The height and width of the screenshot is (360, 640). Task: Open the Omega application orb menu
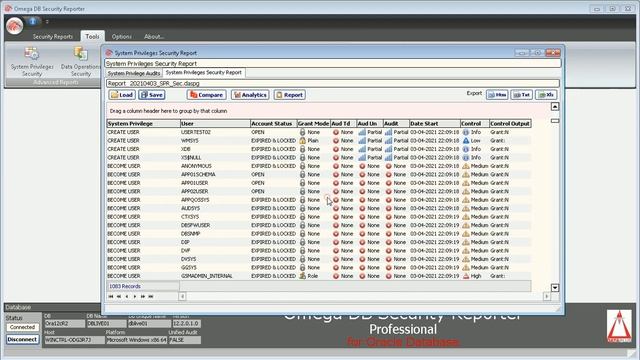[15, 26]
